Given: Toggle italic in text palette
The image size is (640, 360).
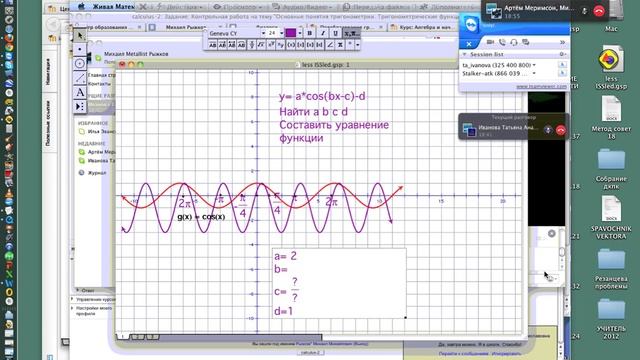Looking at the screenshot, I should 322,33.
